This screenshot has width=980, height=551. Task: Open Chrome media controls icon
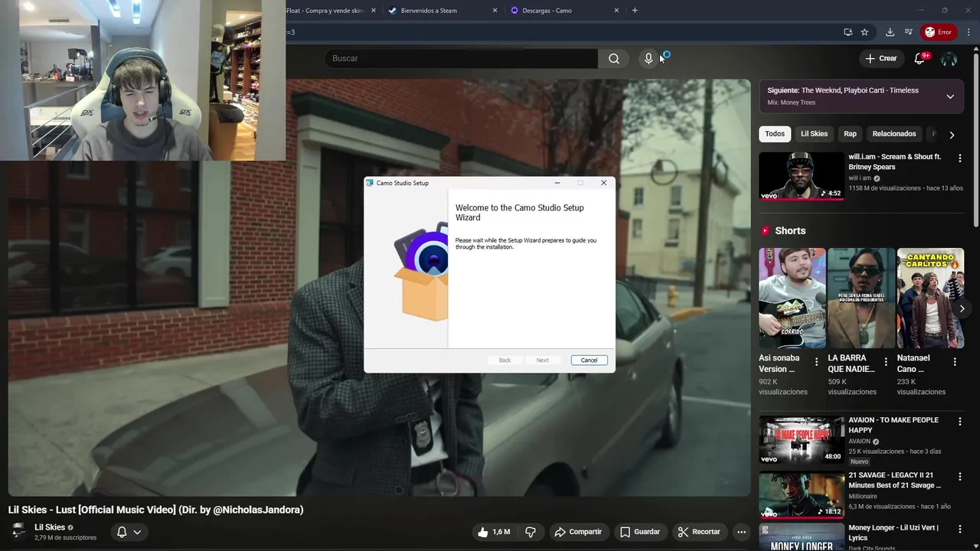[908, 32]
